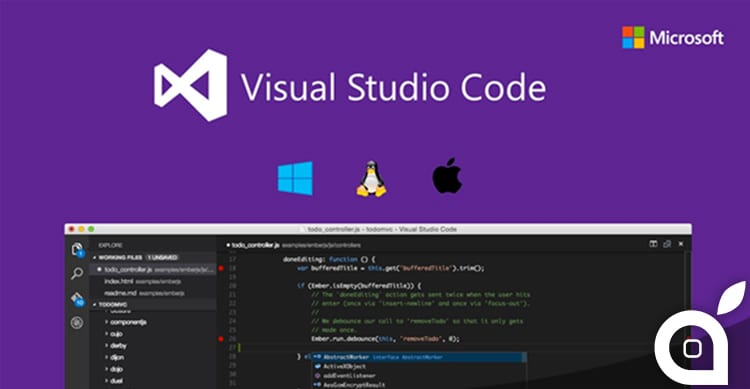
Task: Open the Git source control view
Action: click(77, 299)
